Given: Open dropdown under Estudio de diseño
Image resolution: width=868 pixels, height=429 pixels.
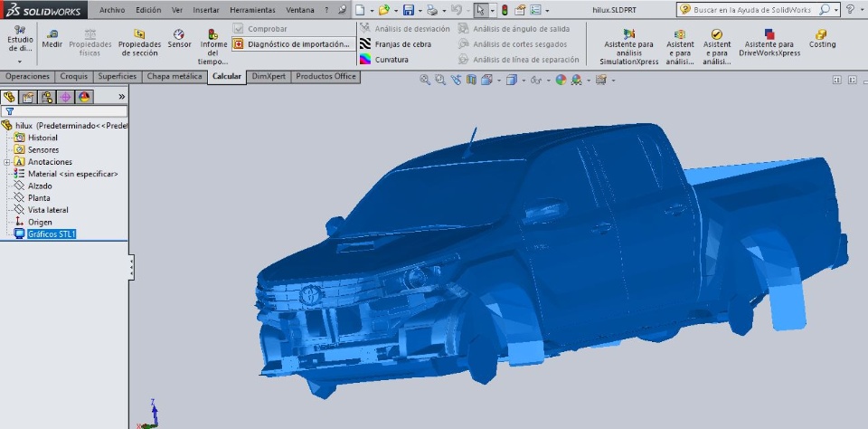Looking at the screenshot, I should tap(20, 62).
